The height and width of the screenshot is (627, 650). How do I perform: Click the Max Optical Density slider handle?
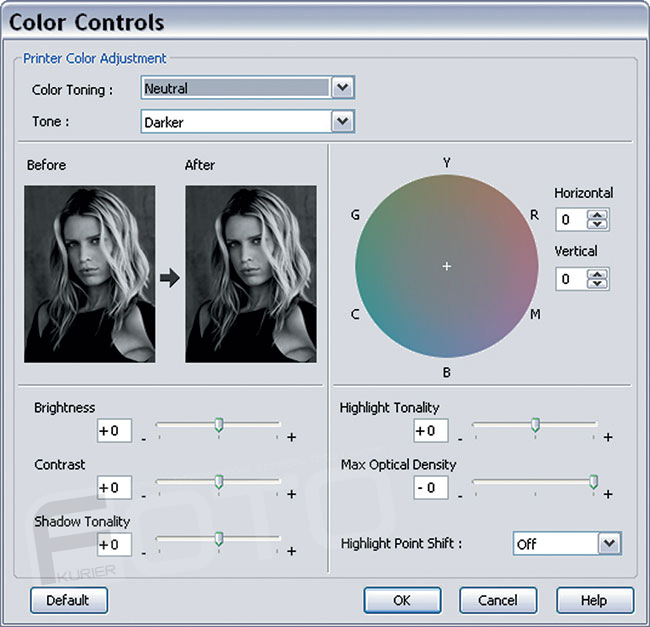pos(593,483)
